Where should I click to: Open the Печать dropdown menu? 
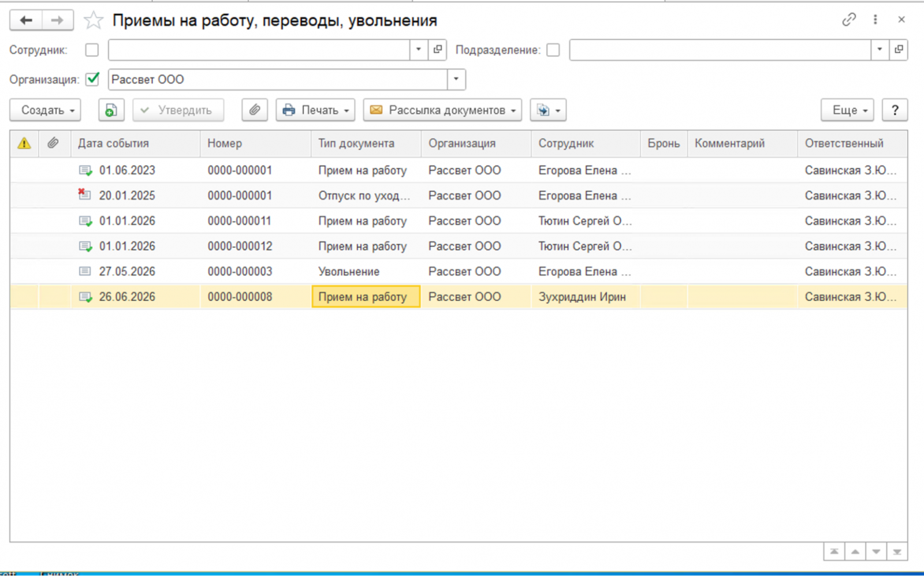pyautogui.click(x=315, y=110)
